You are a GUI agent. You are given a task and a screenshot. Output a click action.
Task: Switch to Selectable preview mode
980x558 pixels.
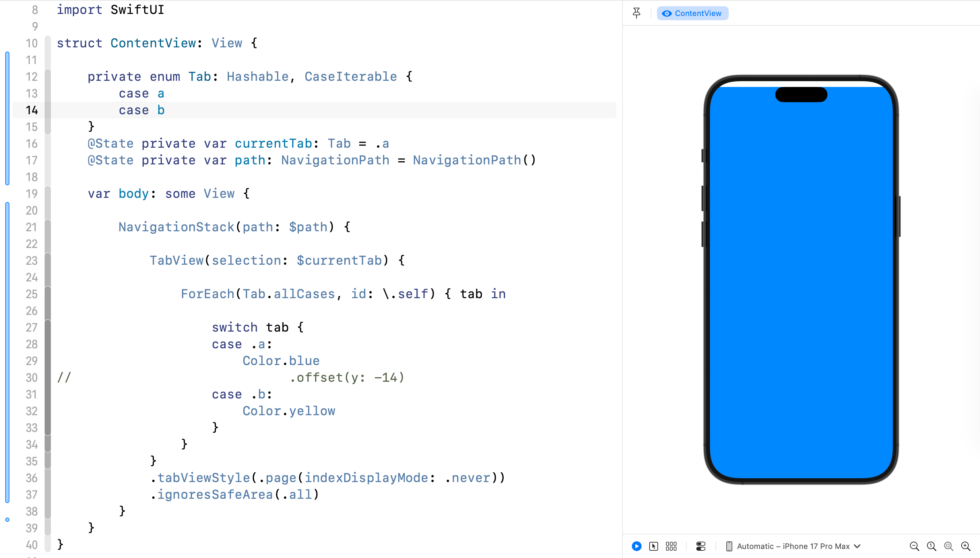coord(654,546)
